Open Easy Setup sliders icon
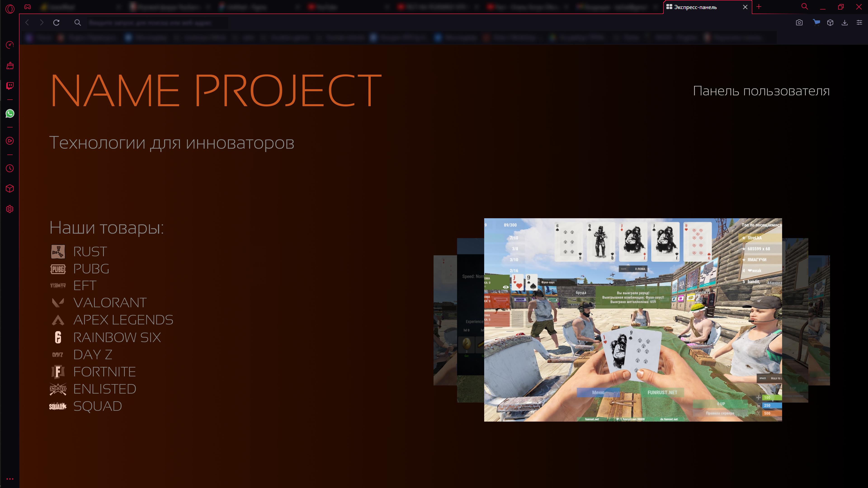Viewport: 868px width, 488px height. (x=859, y=23)
